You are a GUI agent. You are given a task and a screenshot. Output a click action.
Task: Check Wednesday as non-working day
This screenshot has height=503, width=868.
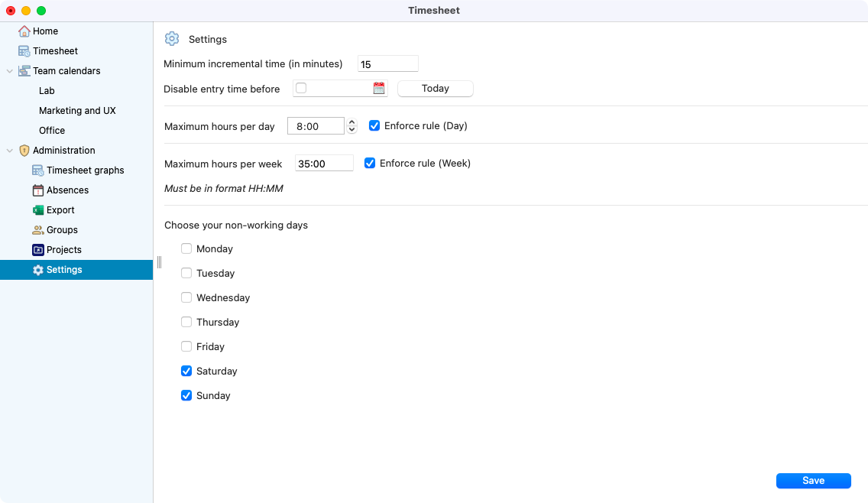pos(186,297)
